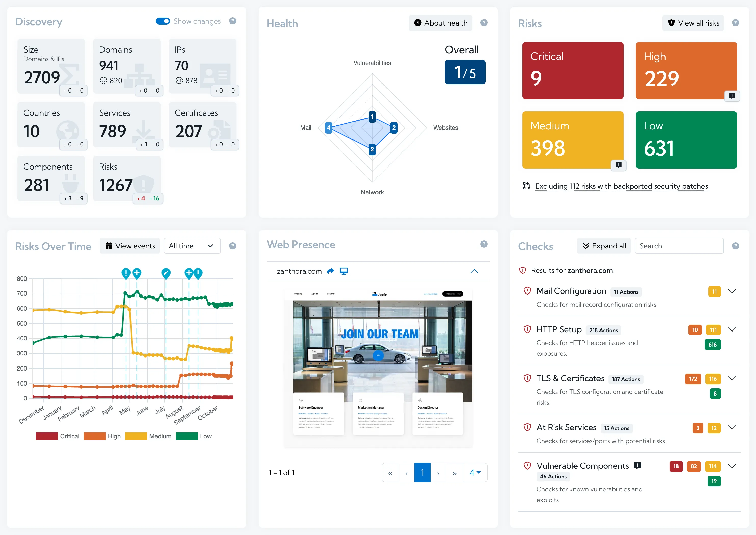This screenshot has height=535, width=756.
Task: Click the Expand all button in Checks
Action: point(604,246)
